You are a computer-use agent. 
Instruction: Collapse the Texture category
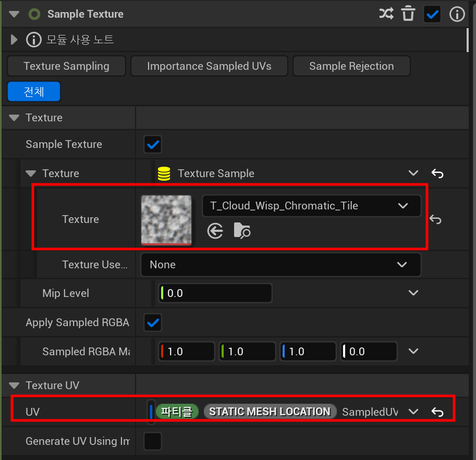pyautogui.click(x=14, y=118)
